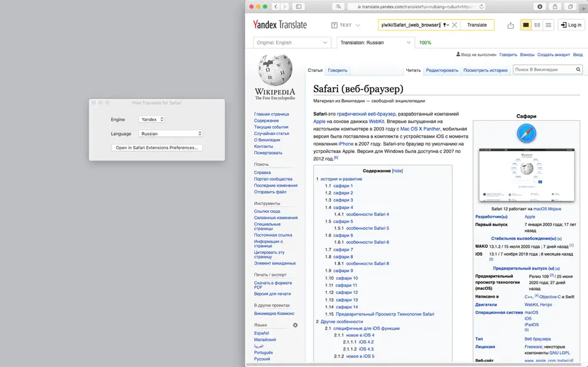The width and height of the screenshot is (588, 367).
Task: Toggle the Safari sidebar button
Action: click(298, 7)
